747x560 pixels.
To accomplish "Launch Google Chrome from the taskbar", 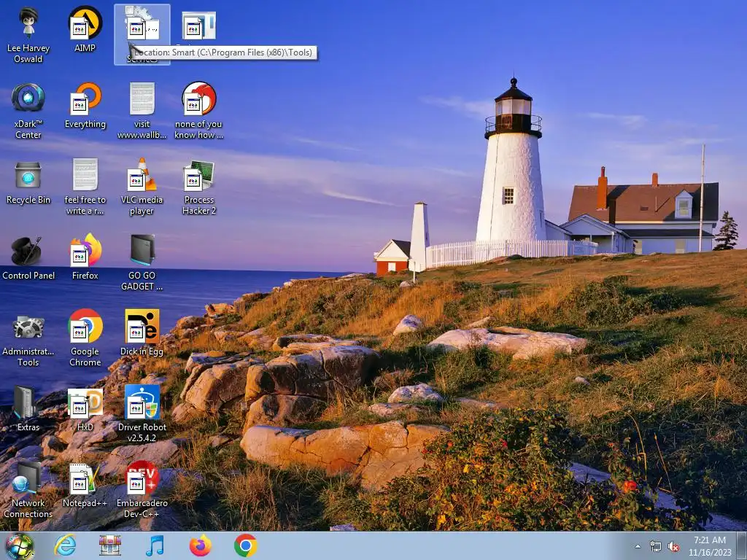I will point(245,545).
